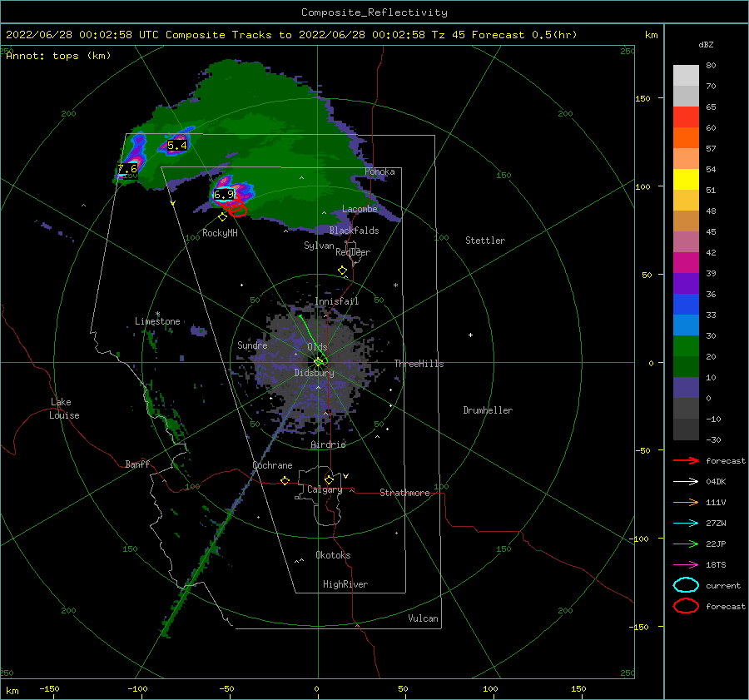Image resolution: width=749 pixels, height=700 pixels.
Task: Click the red forecast arrow in legend
Action: (x=686, y=460)
